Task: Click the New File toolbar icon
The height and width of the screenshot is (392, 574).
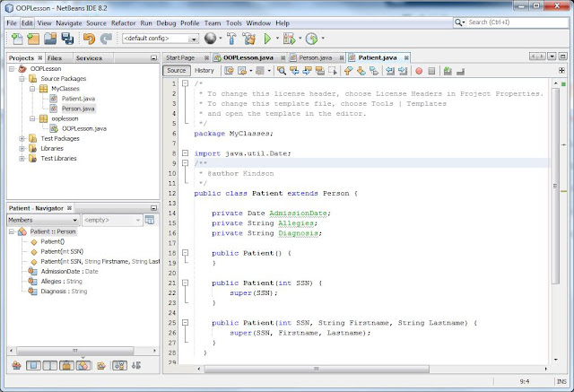Action: pyautogui.click(x=17, y=39)
